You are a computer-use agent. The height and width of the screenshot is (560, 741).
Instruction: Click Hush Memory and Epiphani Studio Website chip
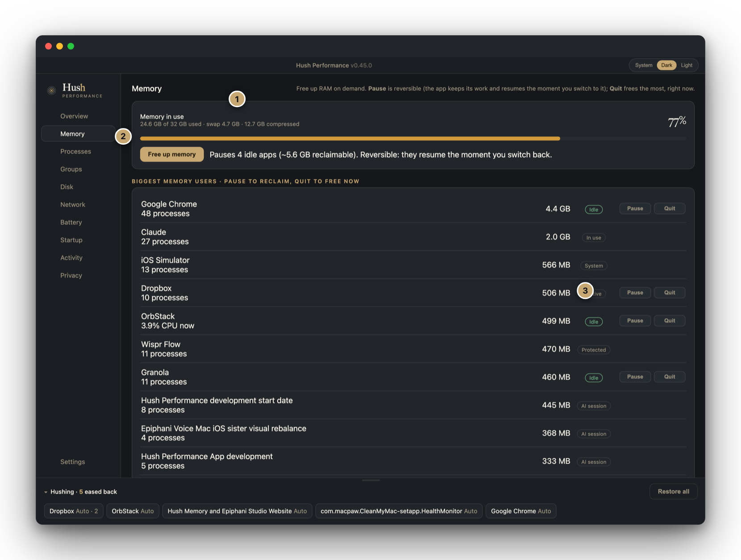(237, 511)
